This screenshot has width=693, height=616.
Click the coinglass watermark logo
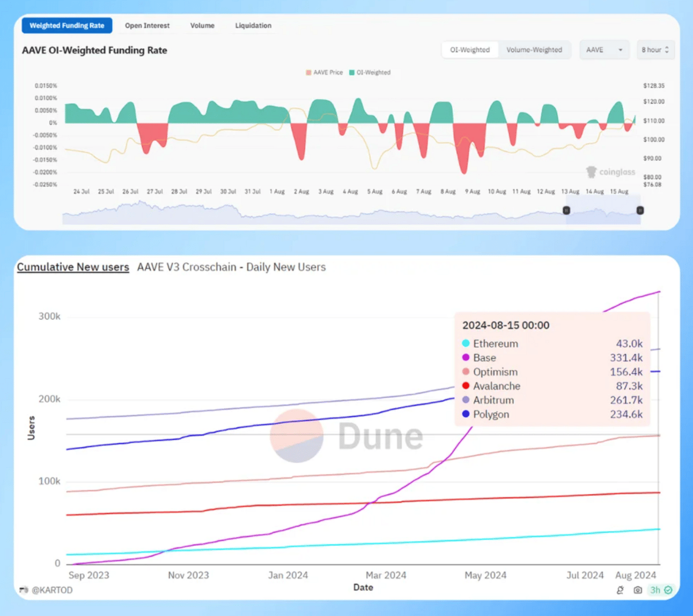(x=610, y=172)
